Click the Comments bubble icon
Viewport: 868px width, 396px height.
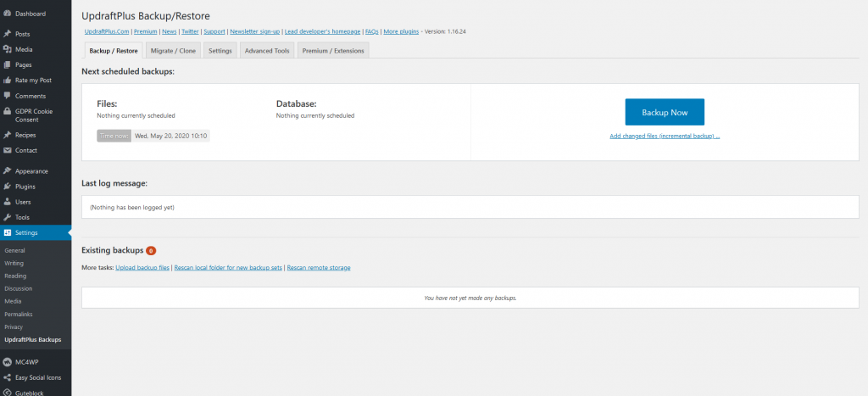pos(7,96)
